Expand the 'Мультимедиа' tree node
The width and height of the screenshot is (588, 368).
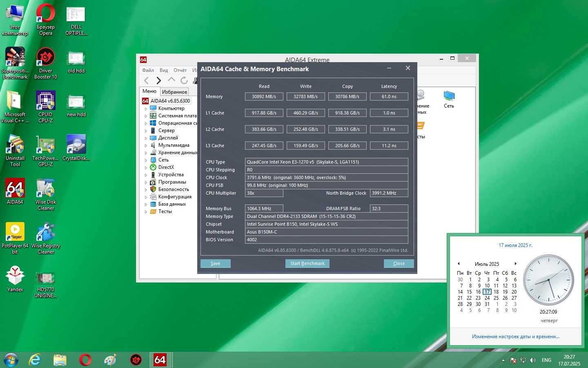(146, 146)
